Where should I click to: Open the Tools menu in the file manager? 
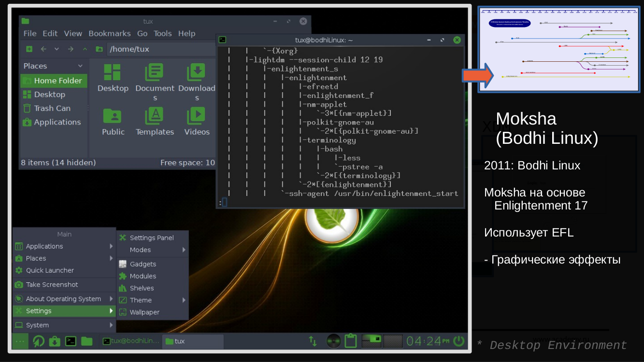click(x=162, y=33)
